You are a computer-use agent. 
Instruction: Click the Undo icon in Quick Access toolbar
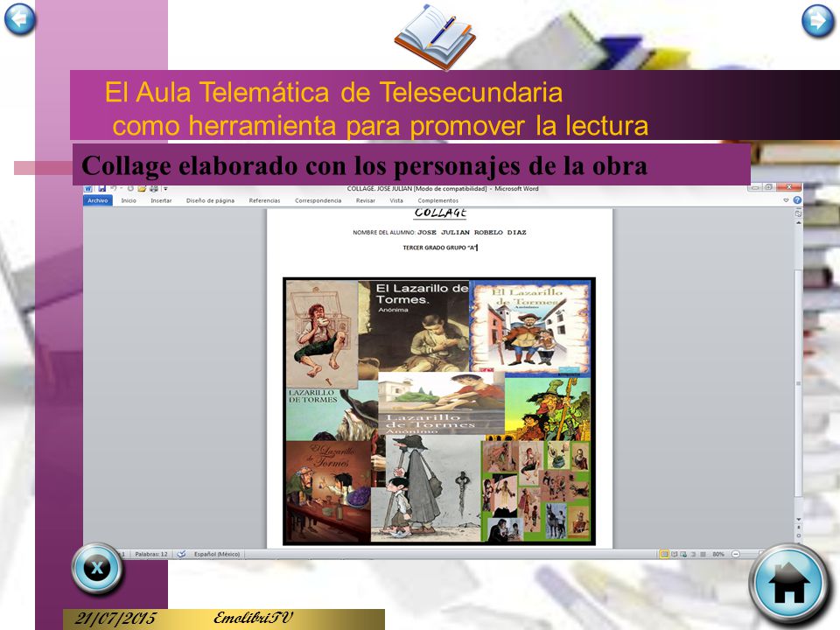(114, 189)
